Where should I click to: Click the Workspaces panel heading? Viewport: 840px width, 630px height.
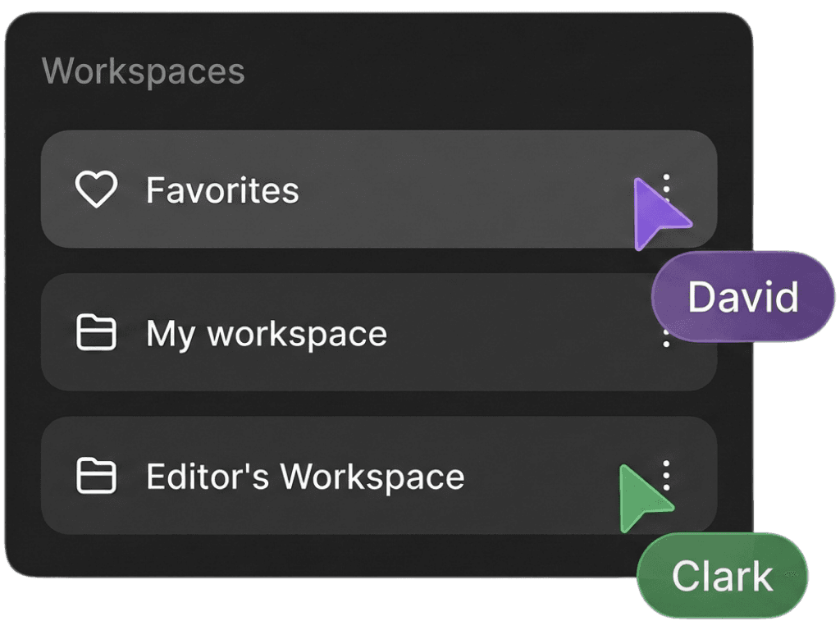click(x=145, y=72)
